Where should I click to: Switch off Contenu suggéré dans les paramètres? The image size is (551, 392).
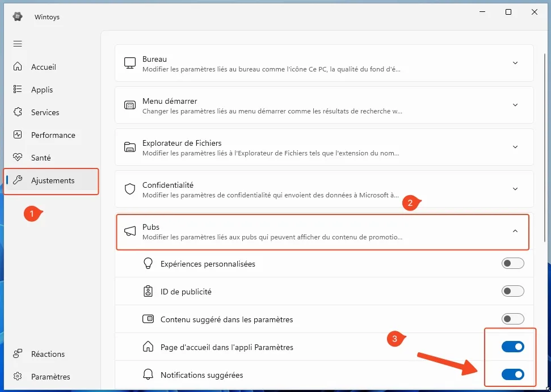point(512,319)
